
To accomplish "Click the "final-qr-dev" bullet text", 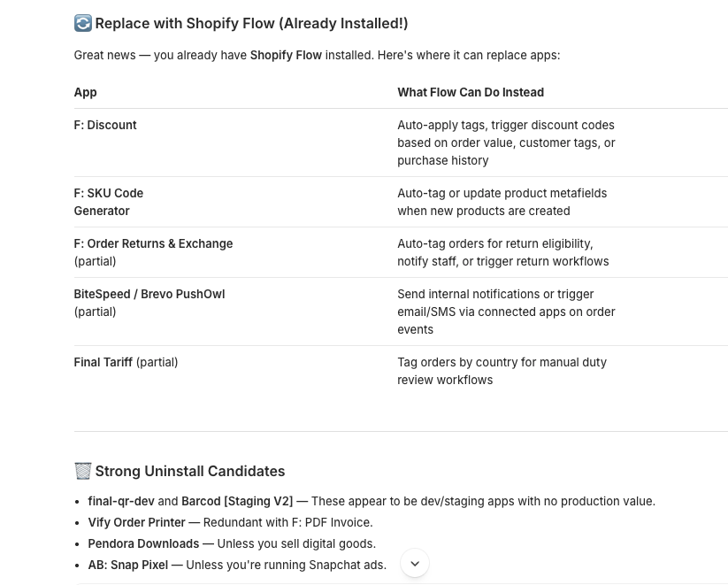I will click(x=121, y=501).
